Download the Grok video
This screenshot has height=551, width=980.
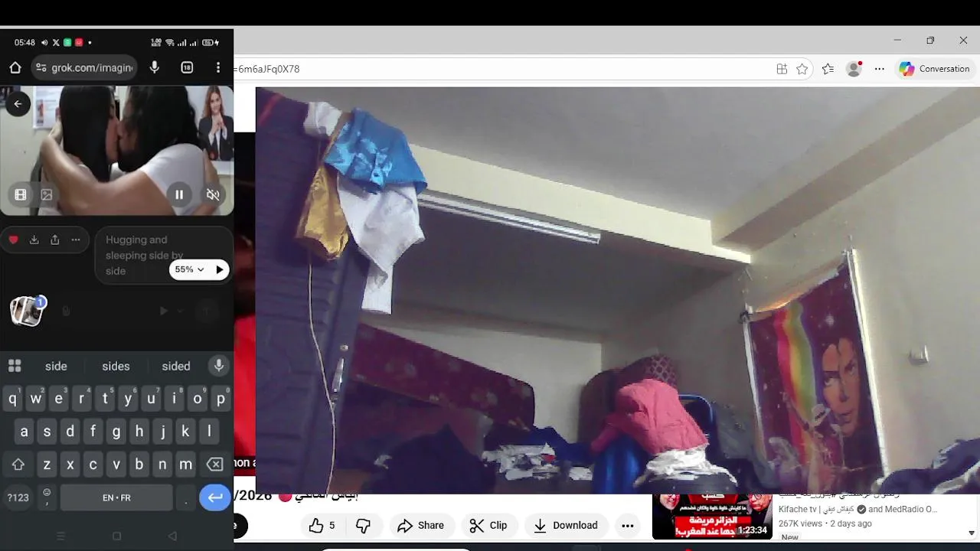(34, 240)
